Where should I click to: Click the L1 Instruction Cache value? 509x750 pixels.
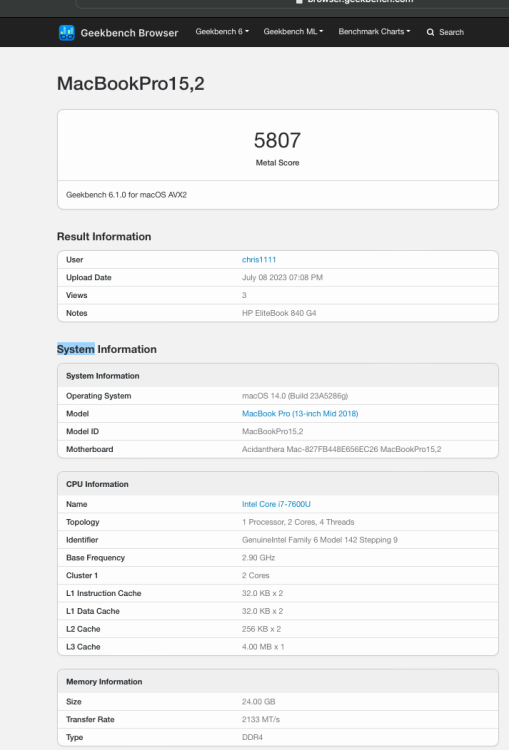point(262,593)
